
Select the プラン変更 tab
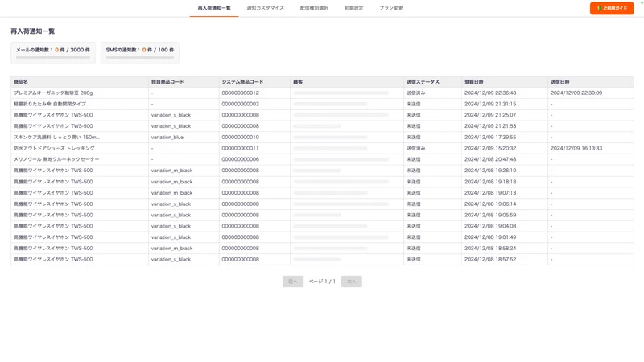pyautogui.click(x=391, y=8)
